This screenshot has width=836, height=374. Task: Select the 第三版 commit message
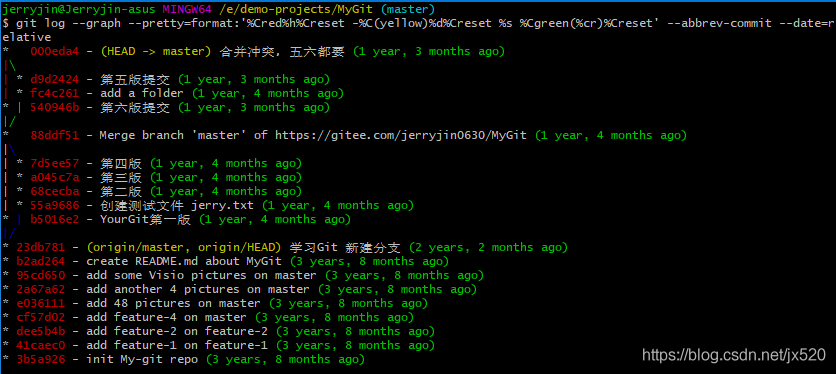[x=120, y=177]
